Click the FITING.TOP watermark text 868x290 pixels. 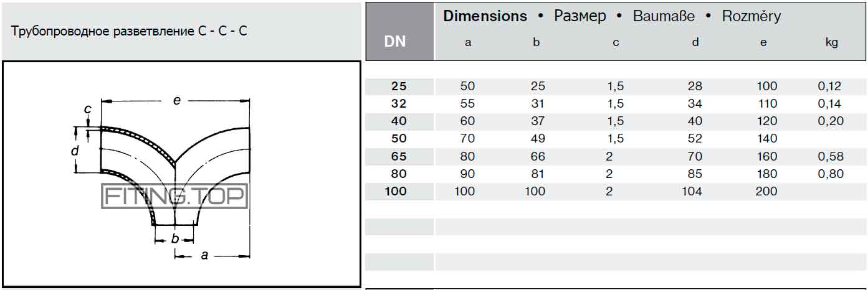(x=174, y=197)
